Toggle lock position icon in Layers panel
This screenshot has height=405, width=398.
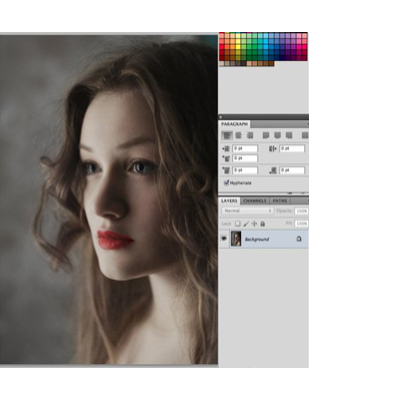pyautogui.click(x=254, y=224)
